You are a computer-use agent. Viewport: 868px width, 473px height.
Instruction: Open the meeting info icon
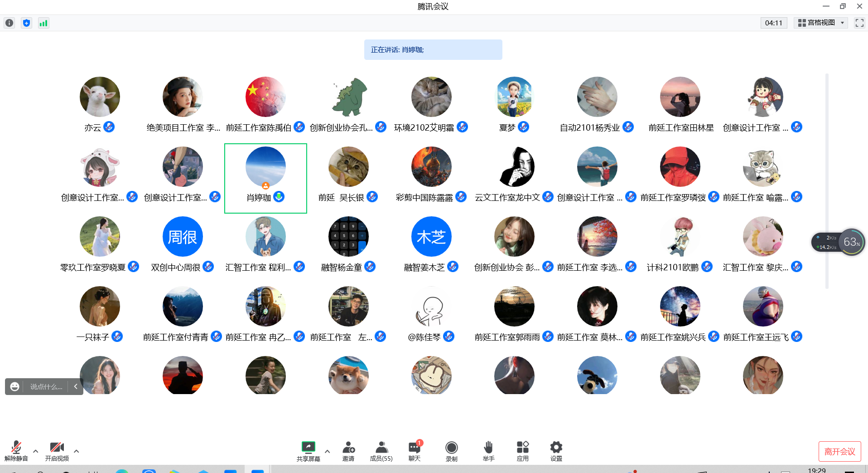[10, 23]
